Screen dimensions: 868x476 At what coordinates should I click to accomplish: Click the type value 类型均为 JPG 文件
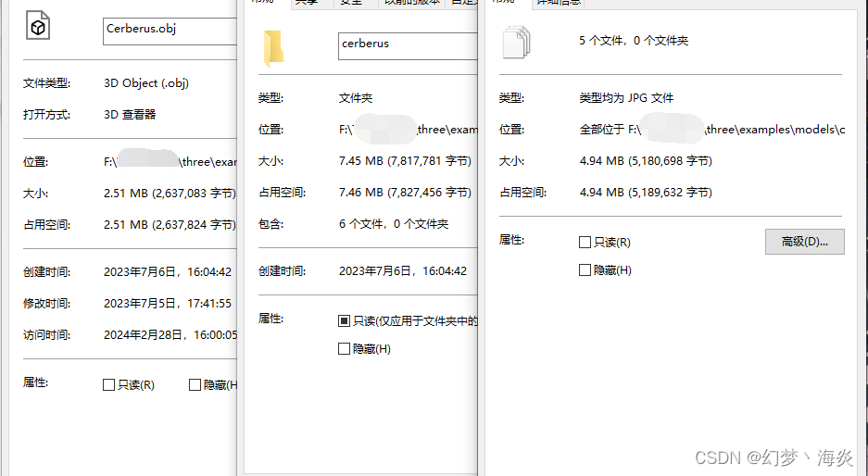[626, 98]
